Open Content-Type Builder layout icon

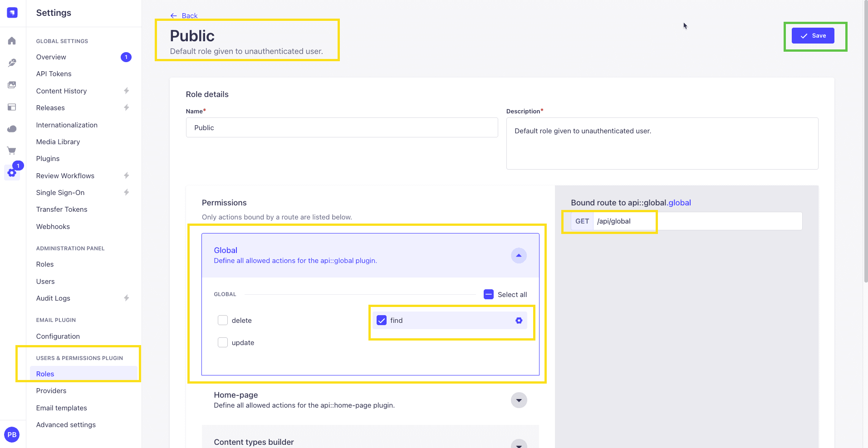pos(12,107)
